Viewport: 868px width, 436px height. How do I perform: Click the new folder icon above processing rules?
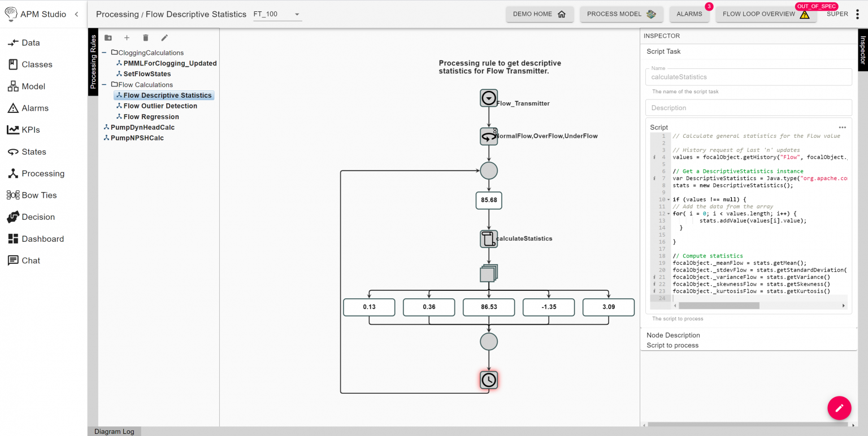(108, 38)
